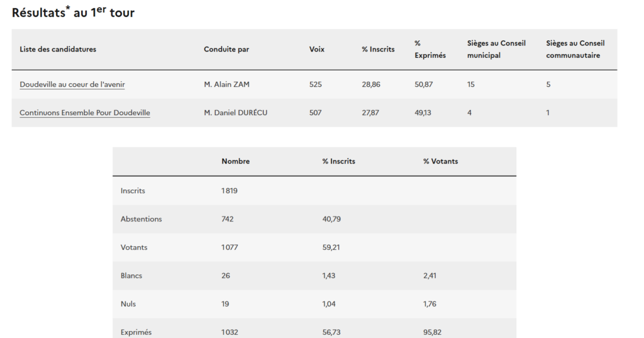The image size is (644, 338).
Task: Click the 525 votes cell
Action: [x=316, y=84]
